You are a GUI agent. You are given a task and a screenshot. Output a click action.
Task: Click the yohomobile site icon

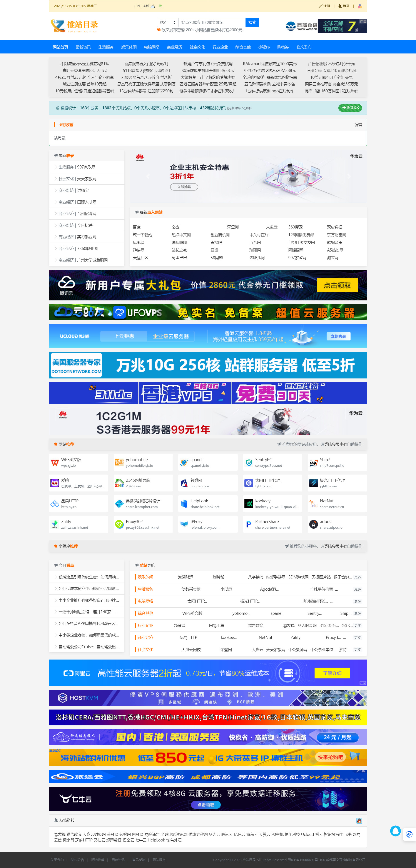coord(119,462)
